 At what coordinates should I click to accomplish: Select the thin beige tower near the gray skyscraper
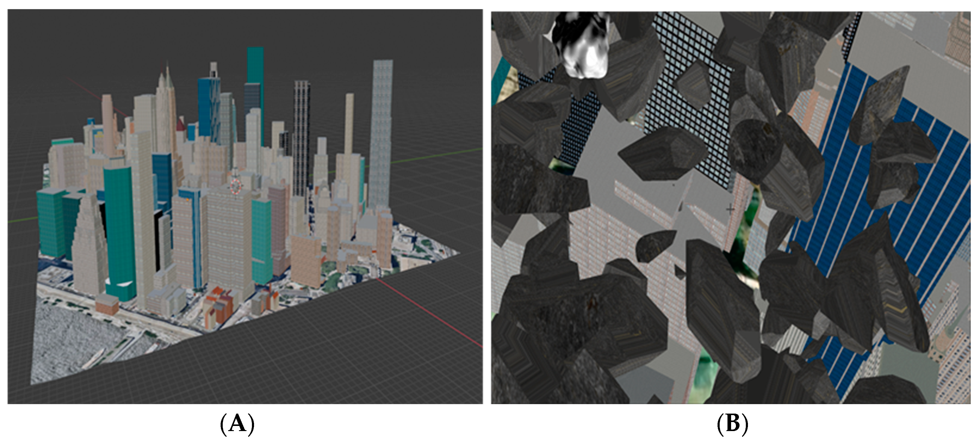[x=349, y=122]
